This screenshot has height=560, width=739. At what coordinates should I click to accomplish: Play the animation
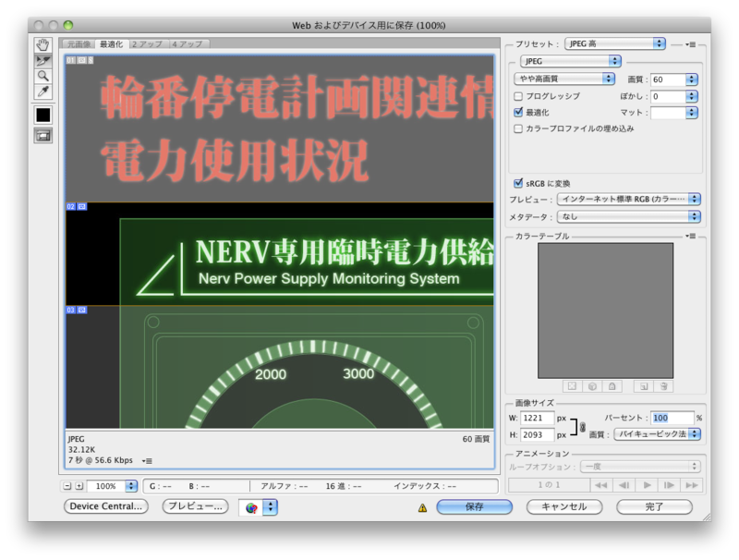[x=648, y=485]
